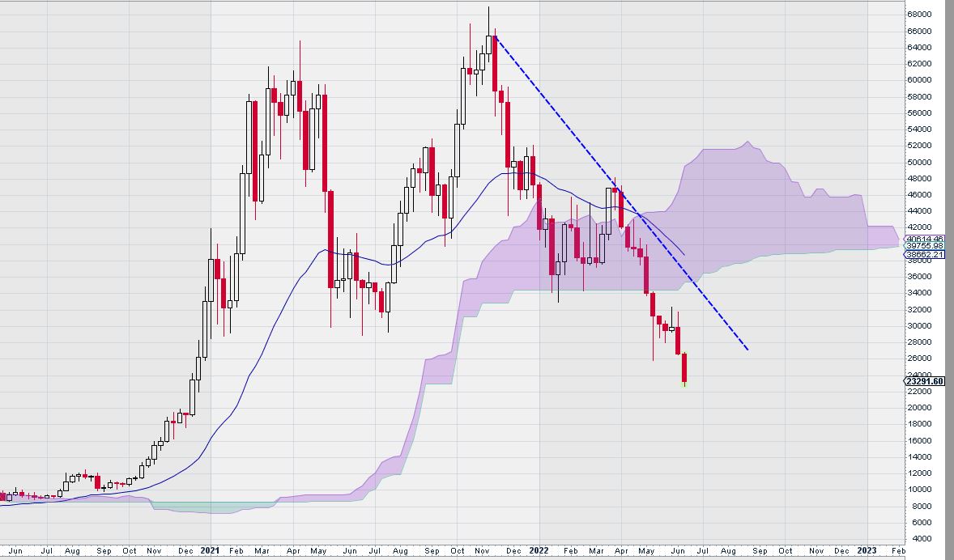Select the Feb label at far right of time axis
The image size is (954, 560).
coord(898,551)
